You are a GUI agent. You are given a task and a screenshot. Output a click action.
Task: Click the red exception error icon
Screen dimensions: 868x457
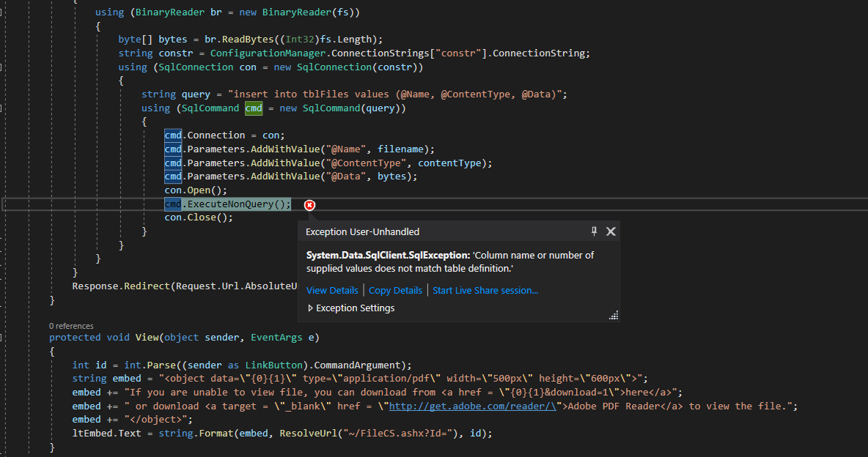click(309, 205)
